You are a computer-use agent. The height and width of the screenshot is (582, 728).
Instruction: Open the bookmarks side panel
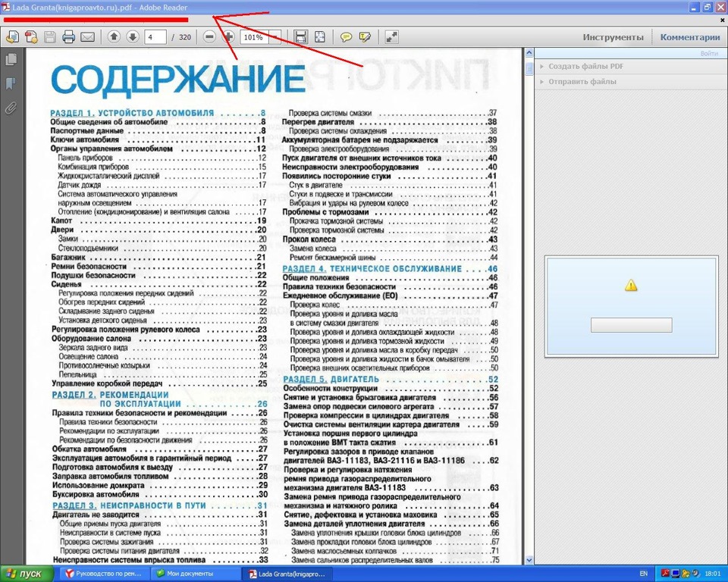click(11, 84)
